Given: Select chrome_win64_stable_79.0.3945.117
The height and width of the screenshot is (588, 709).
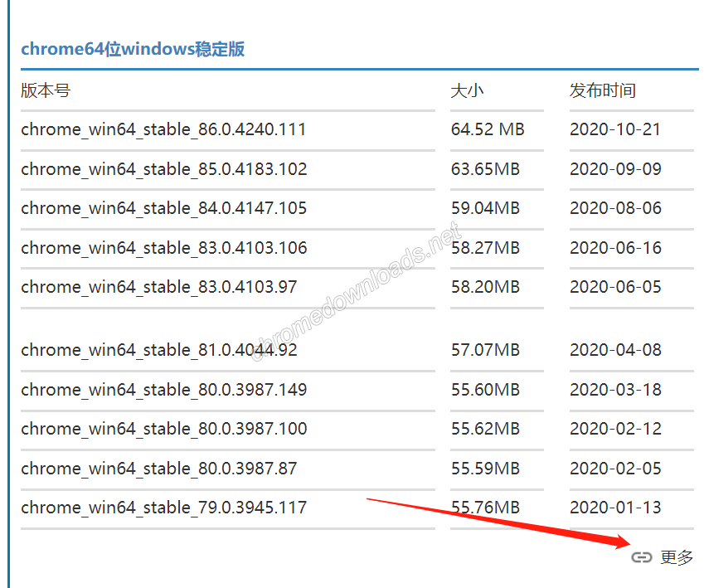Looking at the screenshot, I should [x=164, y=508].
